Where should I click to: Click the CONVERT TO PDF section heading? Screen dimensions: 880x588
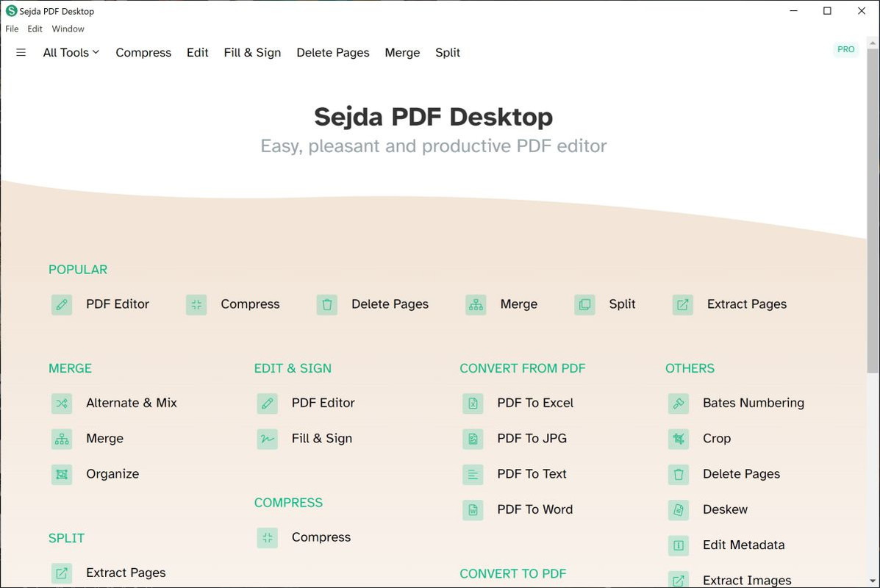513,574
